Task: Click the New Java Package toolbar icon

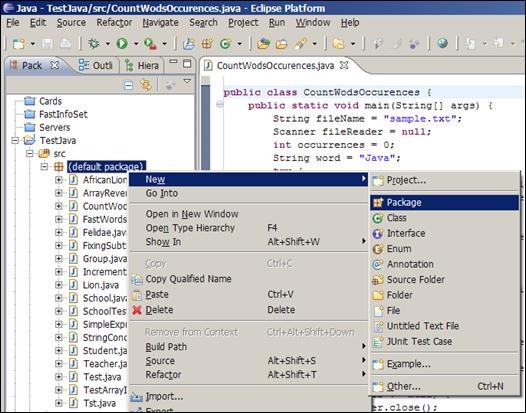Action: coord(207,44)
